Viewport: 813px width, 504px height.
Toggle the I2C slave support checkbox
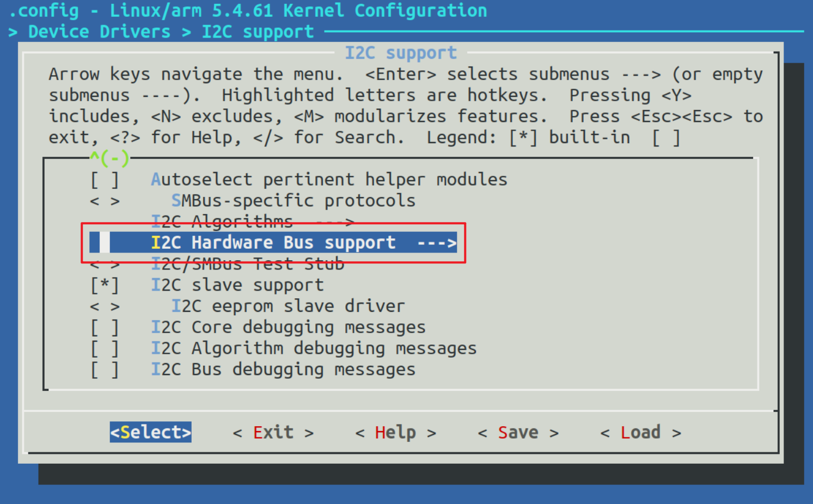(104, 285)
